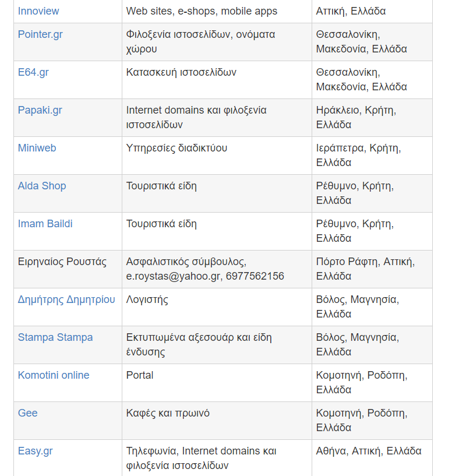Image resolution: width=466 pixels, height=476 pixels.
Task: Click the Ασφαλιστικός σύμβουλος description cell
Action: point(205,269)
